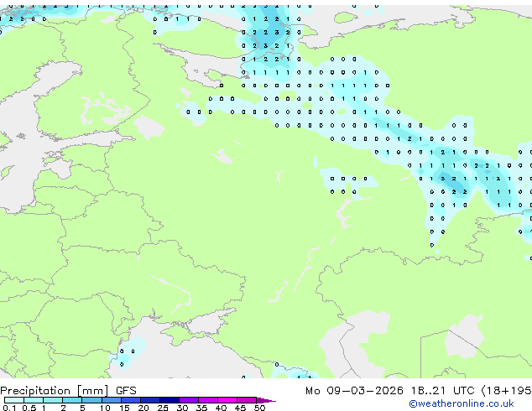Viewport: 532px width, 411px height.
Task: Click the 2–5 mm legend color swatch
Action: [72, 400]
